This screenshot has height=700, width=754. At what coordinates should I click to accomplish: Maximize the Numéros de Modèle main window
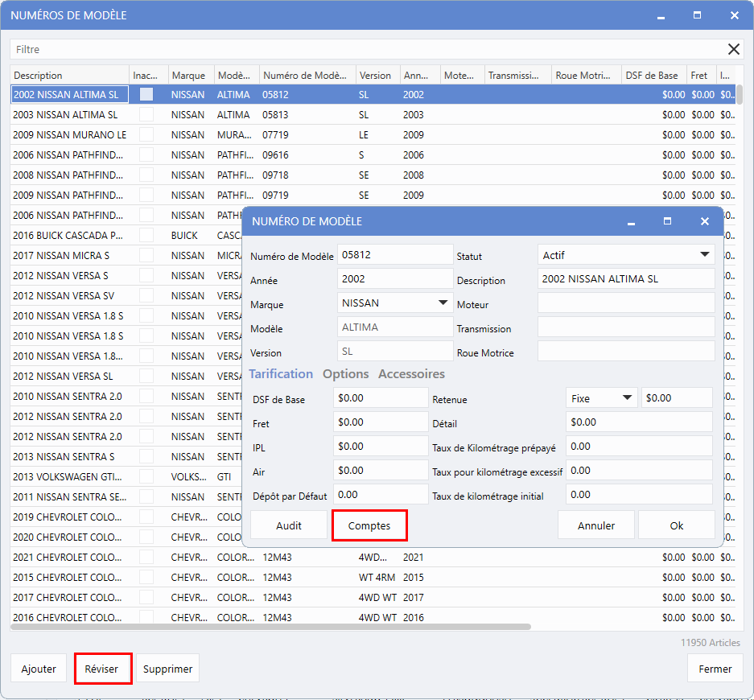(697, 15)
